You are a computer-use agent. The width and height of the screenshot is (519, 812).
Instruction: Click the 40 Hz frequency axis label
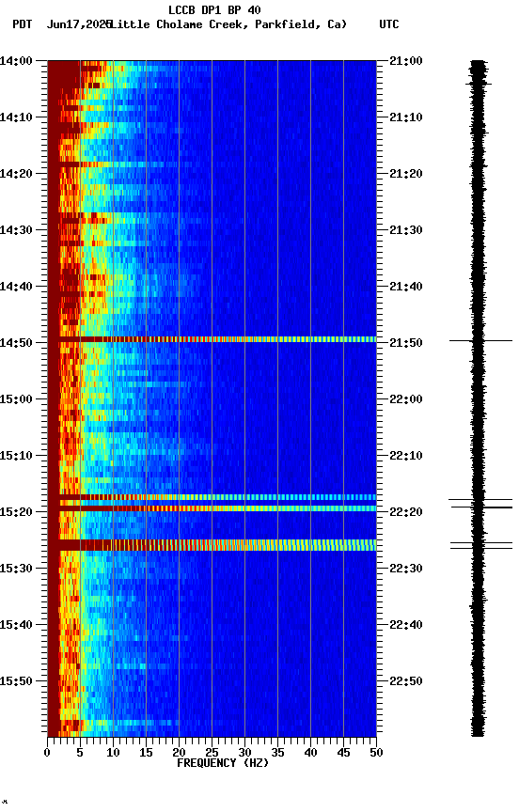(311, 753)
